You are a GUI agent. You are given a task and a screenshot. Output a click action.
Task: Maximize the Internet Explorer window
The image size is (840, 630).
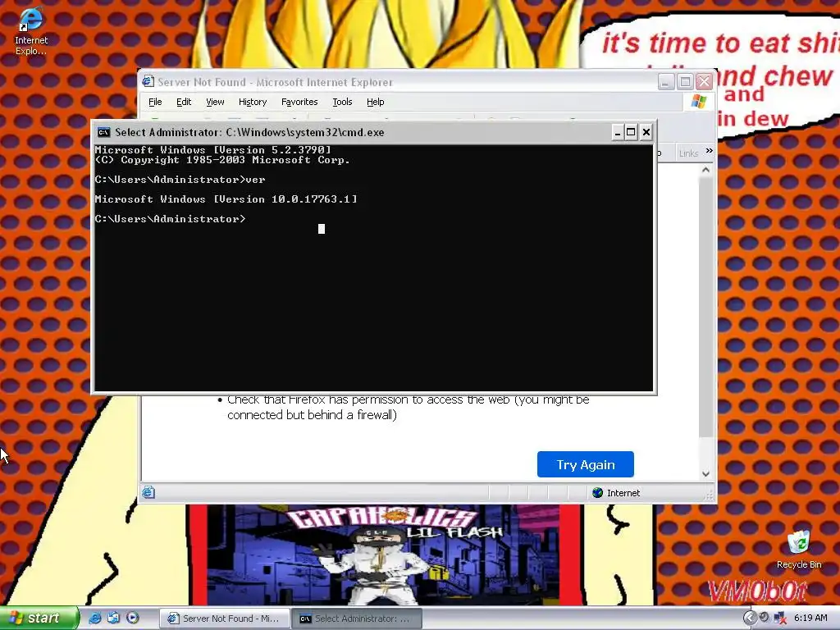pyautogui.click(x=685, y=82)
